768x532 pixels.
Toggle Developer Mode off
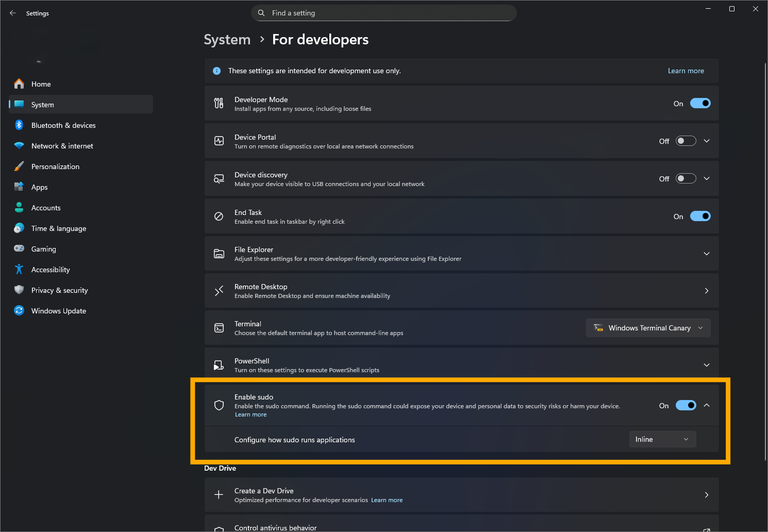[700, 103]
